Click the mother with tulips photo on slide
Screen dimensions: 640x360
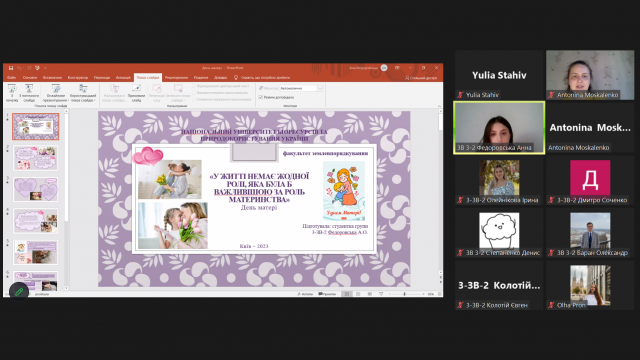tap(173, 225)
